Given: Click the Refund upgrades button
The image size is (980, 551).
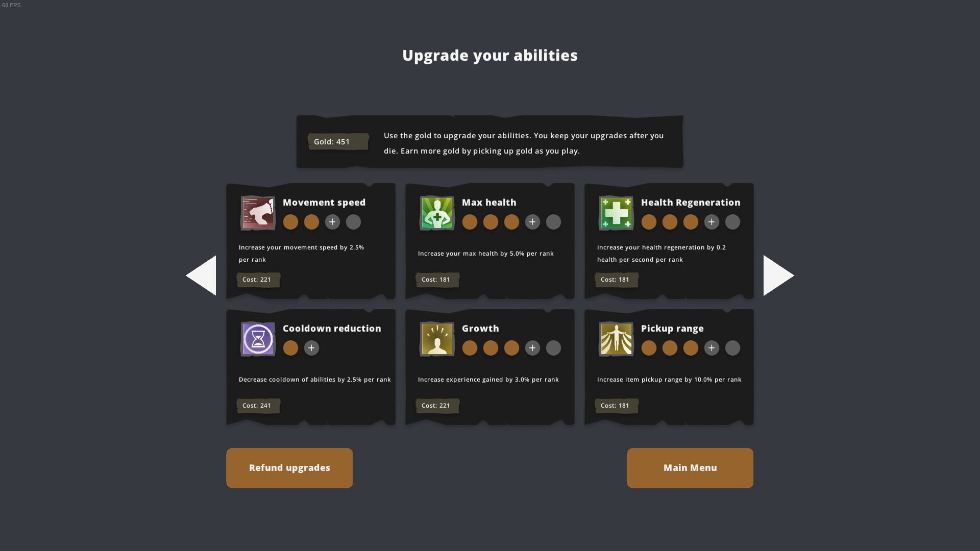Looking at the screenshot, I should (289, 468).
